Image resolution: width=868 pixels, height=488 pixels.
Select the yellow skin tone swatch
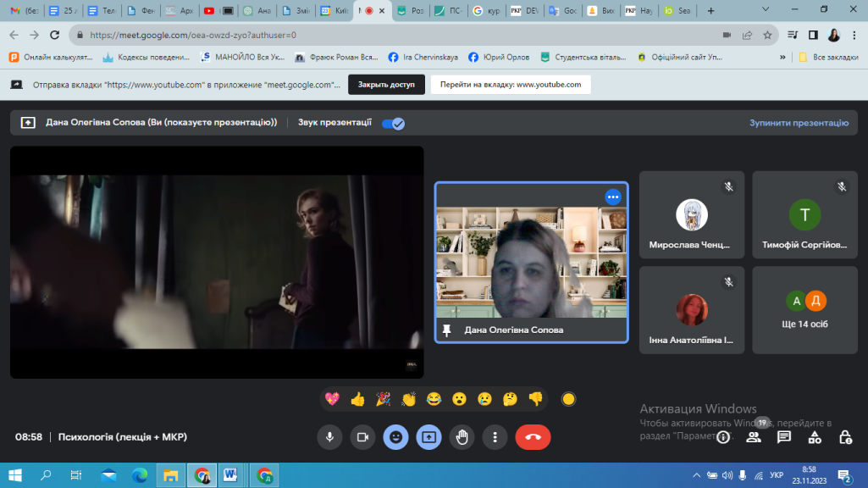569,398
